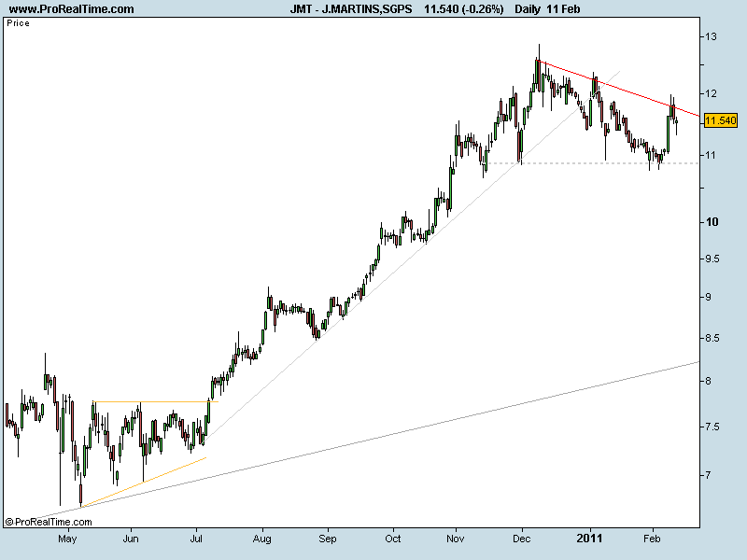
Task: Select the orange horizontal resistance line
Action: point(155,402)
